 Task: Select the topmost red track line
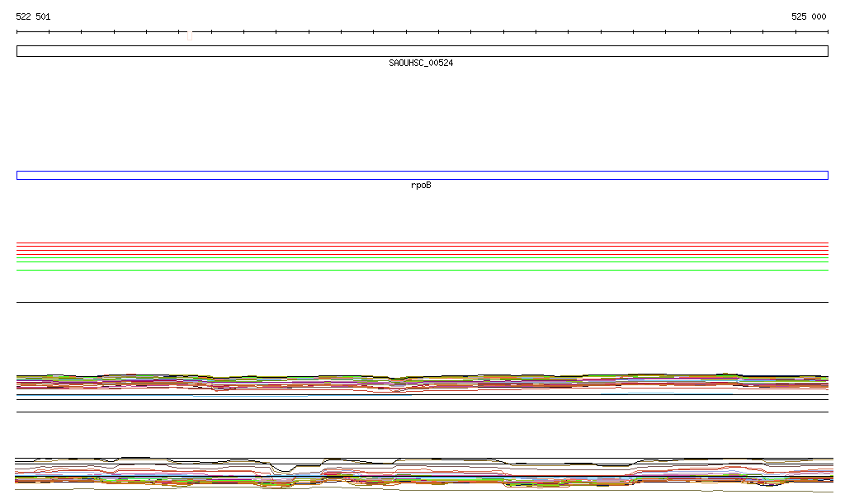[422, 243]
